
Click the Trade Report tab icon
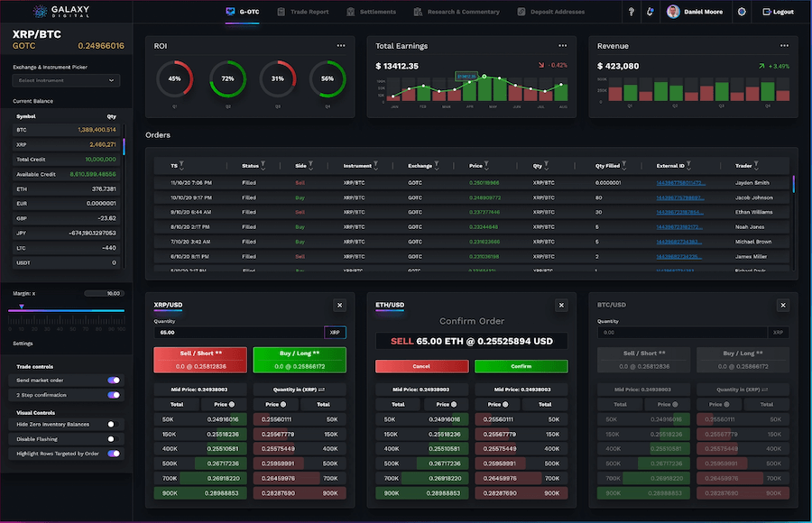tap(281, 12)
